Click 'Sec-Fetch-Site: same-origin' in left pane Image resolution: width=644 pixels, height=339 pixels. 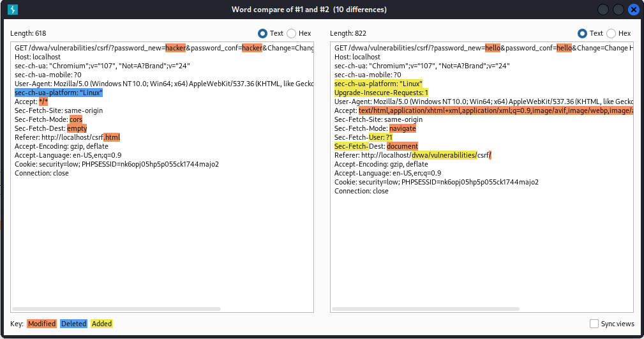[59, 110]
